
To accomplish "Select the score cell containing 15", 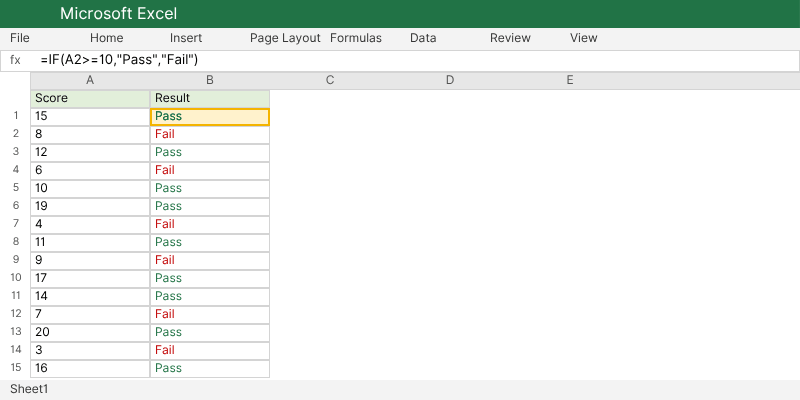I will (x=90, y=117).
